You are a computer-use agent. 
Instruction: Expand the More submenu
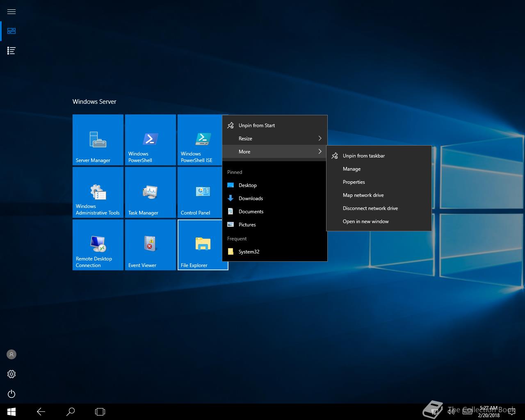275,152
